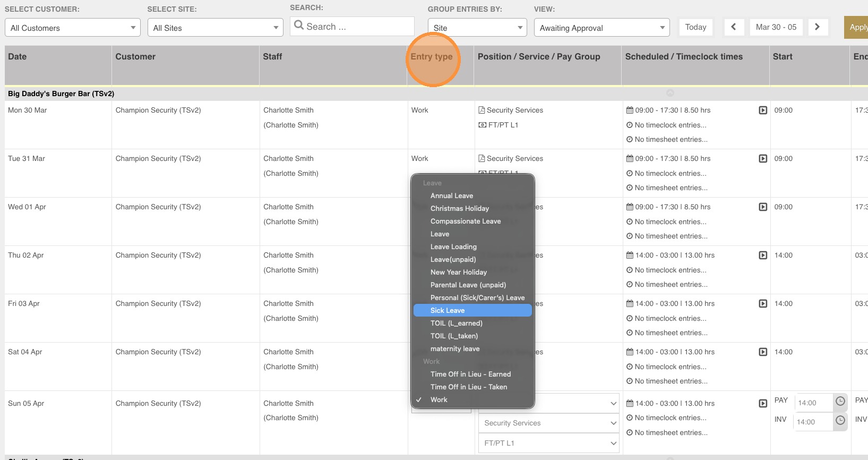Open the All Sites dropdown
868x460 pixels.
pos(215,28)
